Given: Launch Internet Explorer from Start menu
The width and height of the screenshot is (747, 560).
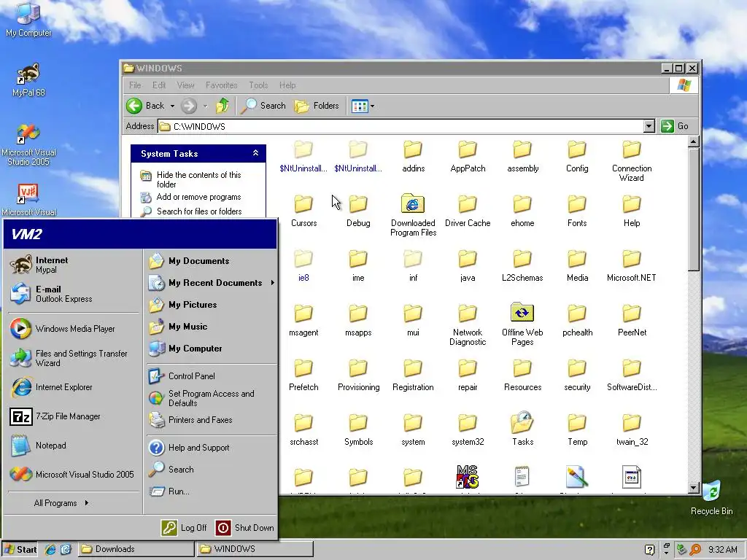Looking at the screenshot, I should pos(74,387).
